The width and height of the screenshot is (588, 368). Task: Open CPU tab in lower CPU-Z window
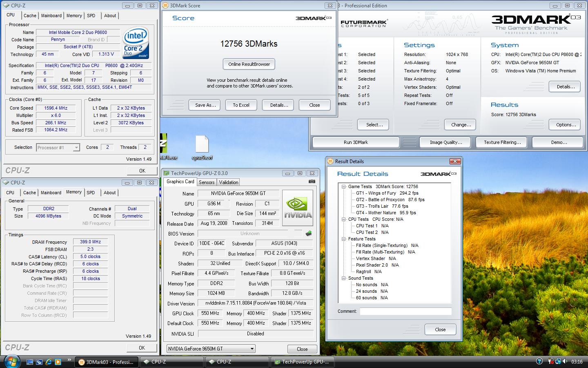coord(10,193)
